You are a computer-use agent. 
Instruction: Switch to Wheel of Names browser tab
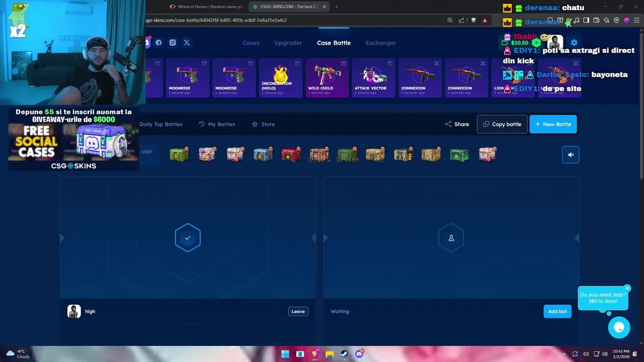[206, 7]
